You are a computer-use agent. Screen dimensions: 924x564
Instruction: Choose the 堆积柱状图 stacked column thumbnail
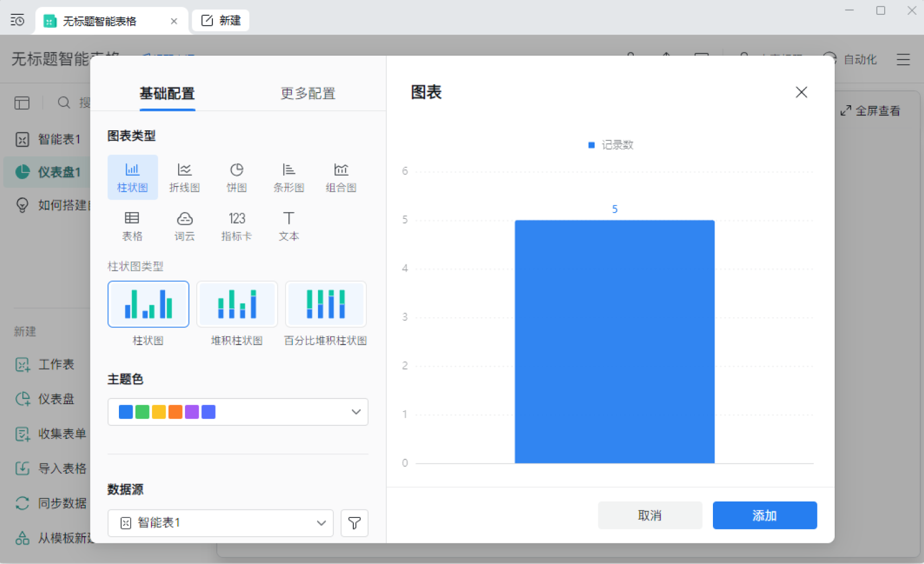[237, 304]
